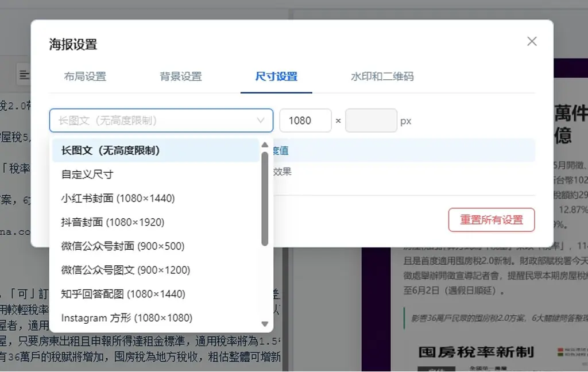Click the scroll down arrow in dropdown list
The width and height of the screenshot is (588, 372).
[265, 324]
